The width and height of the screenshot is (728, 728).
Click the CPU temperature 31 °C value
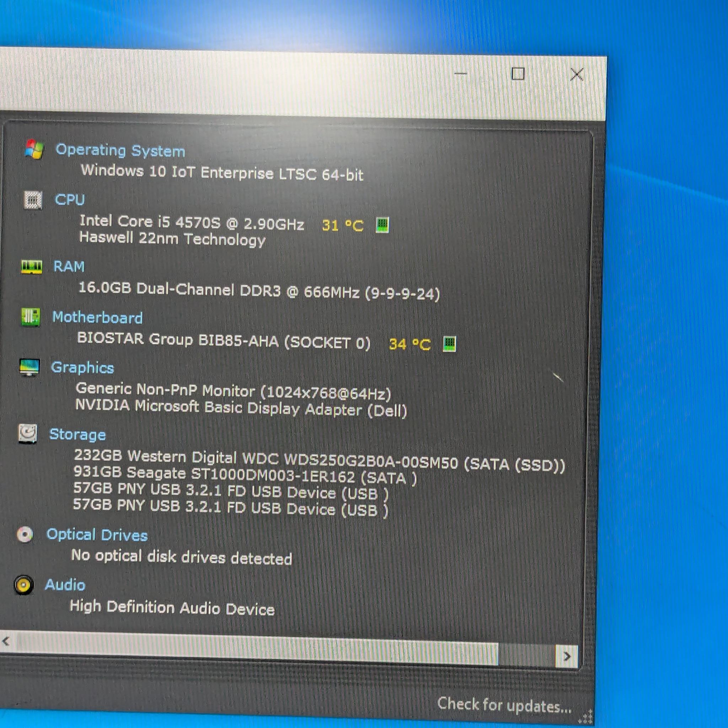(343, 225)
